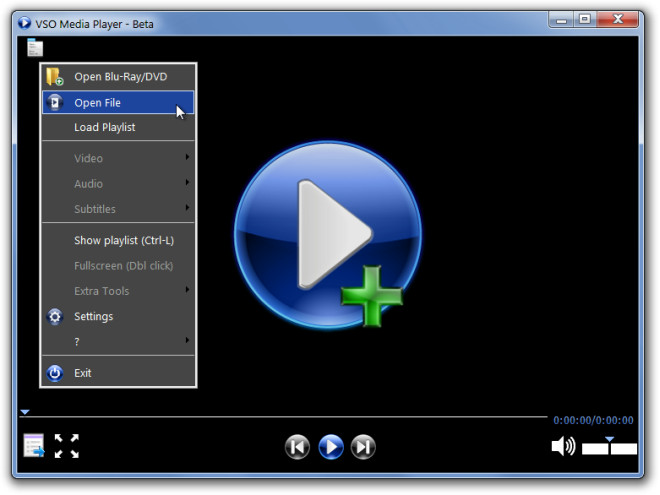This screenshot has height=495, width=660.
Task: Toggle fullscreen with the four-arrows icon
Action: tap(67, 446)
